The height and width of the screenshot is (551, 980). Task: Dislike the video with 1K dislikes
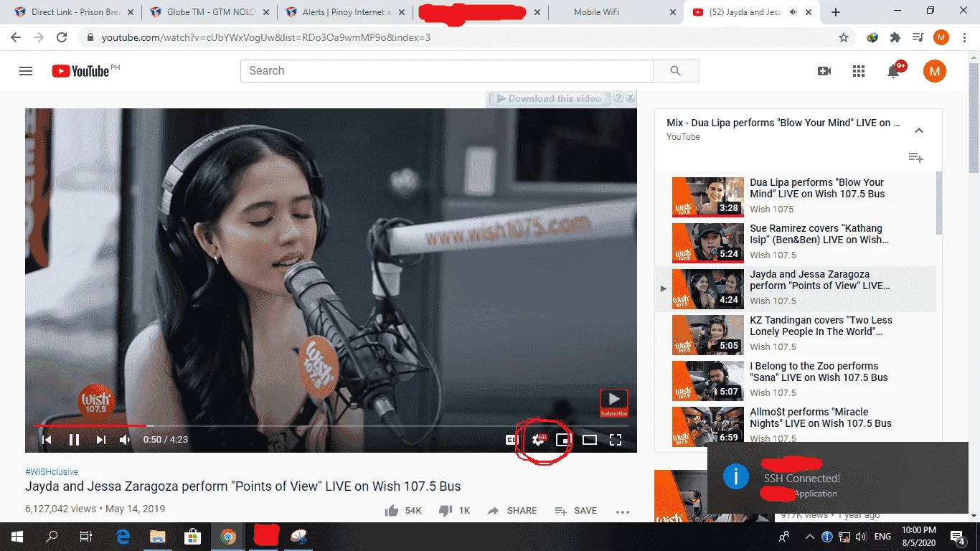point(446,511)
